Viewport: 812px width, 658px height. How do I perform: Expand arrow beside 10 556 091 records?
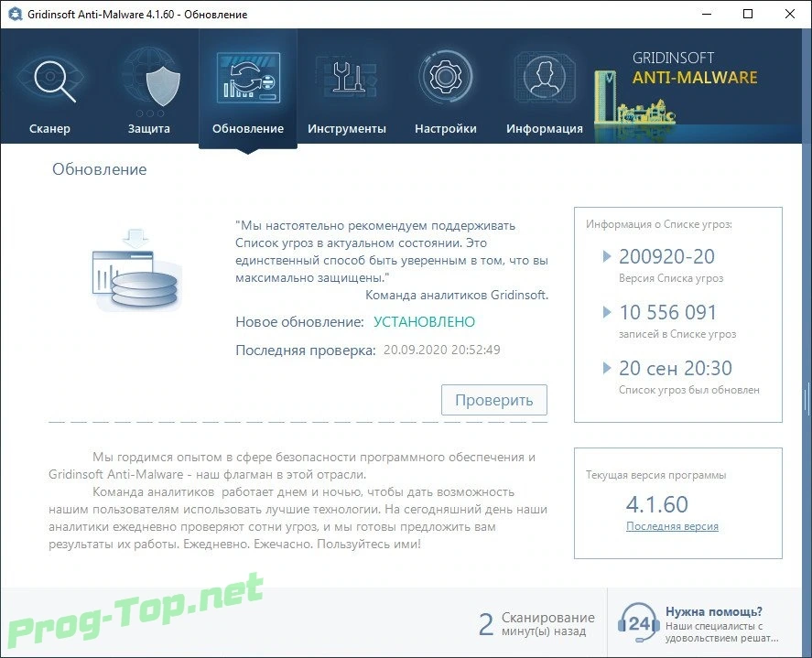tap(607, 312)
